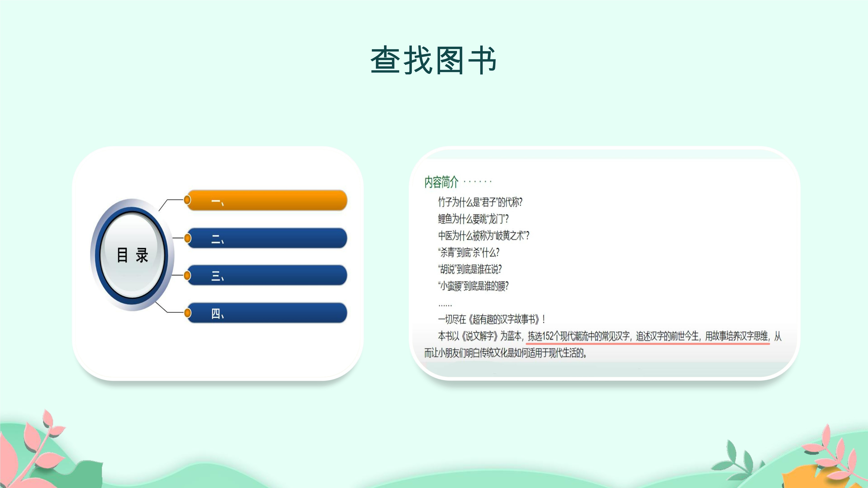Click the orange dot beside 三、 bar

187,275
